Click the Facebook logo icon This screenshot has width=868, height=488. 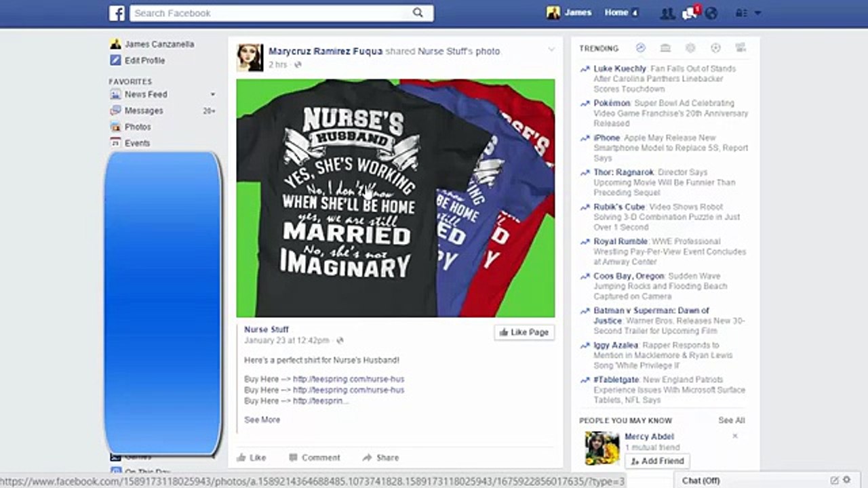[117, 13]
